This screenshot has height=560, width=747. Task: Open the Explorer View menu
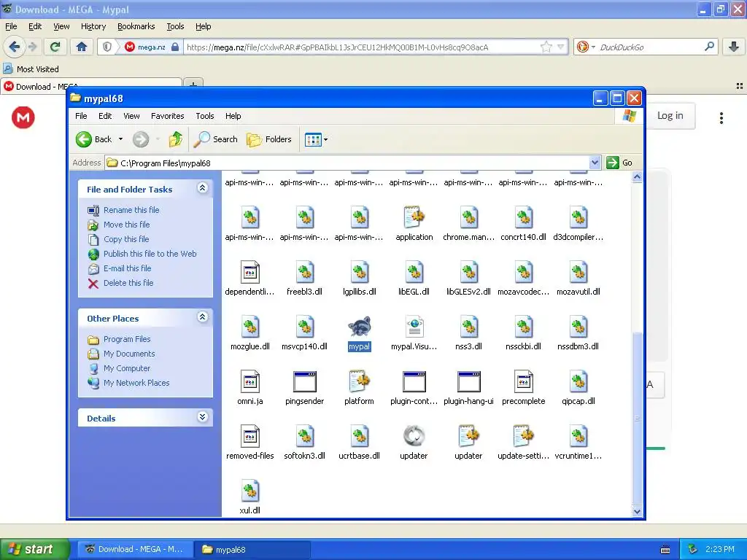coord(131,116)
